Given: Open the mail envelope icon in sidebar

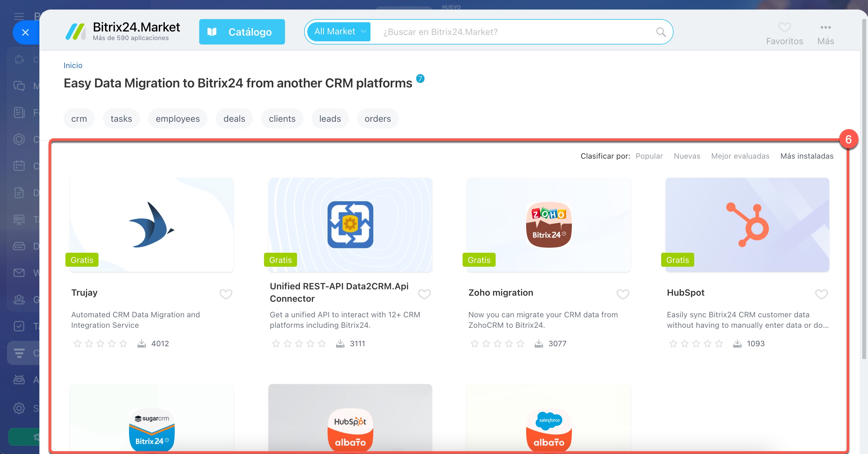Looking at the screenshot, I should pos(19,272).
